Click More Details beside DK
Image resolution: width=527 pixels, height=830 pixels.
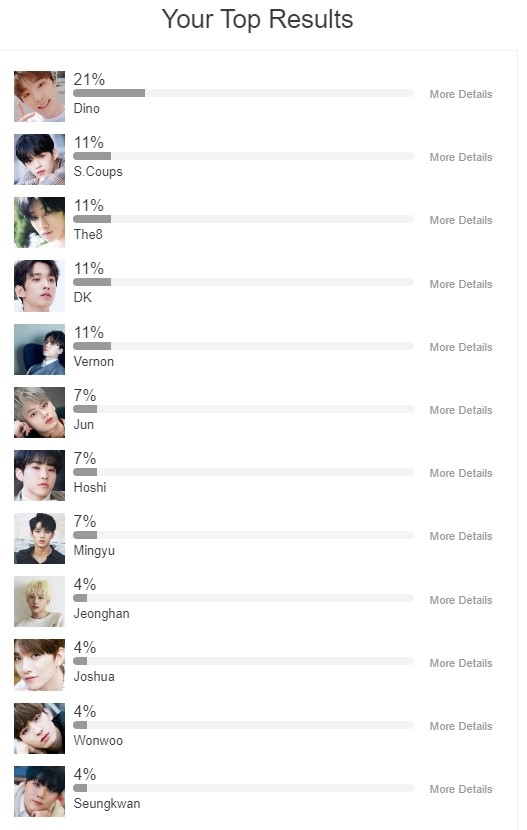click(x=460, y=284)
